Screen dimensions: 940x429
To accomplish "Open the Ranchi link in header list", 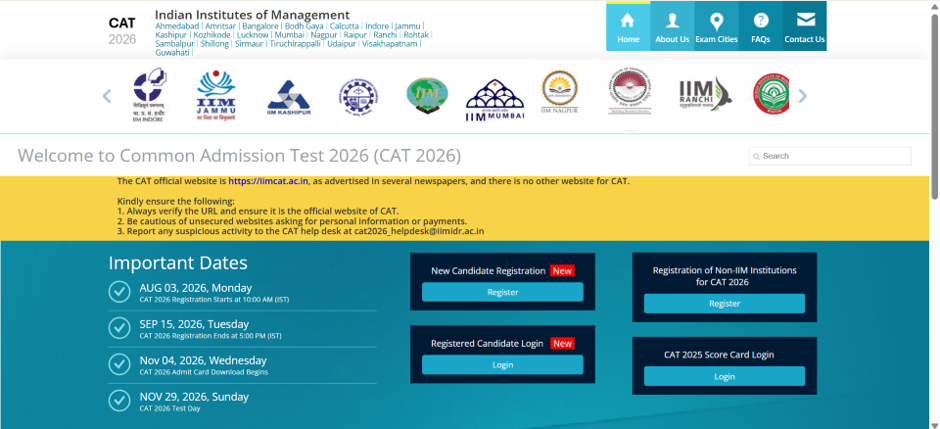I will tap(385, 35).
